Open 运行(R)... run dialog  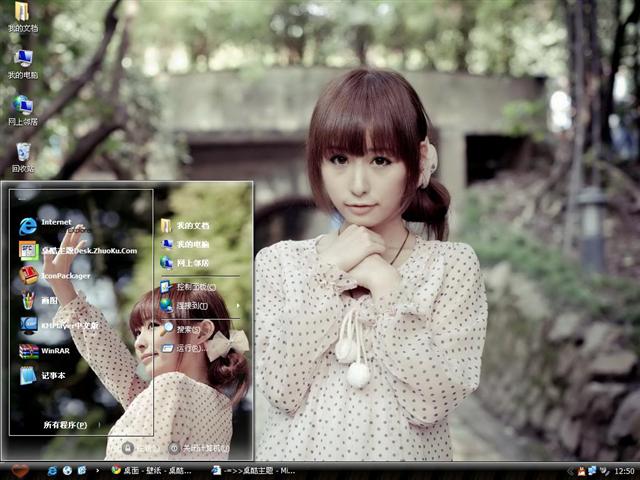183,348
